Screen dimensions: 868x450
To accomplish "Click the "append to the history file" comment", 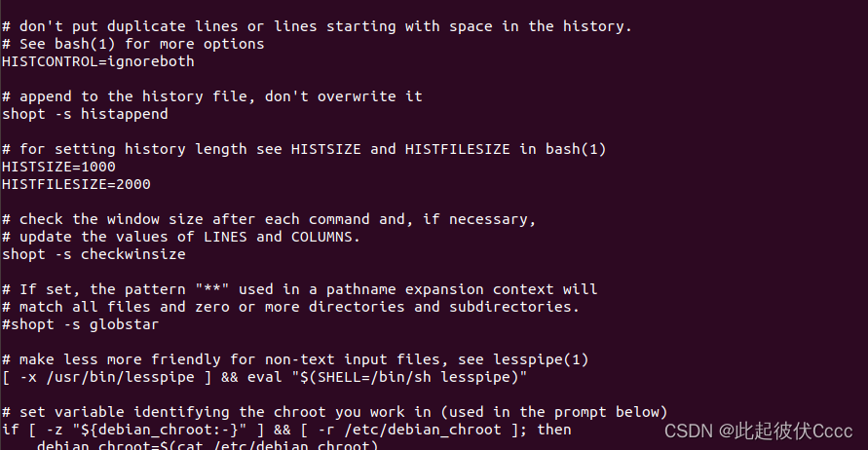I will (x=211, y=96).
